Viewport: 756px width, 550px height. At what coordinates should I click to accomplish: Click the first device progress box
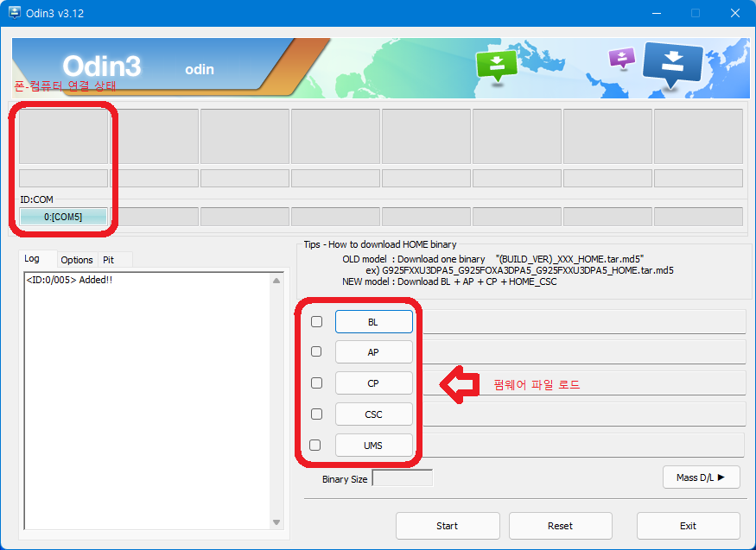(x=63, y=136)
